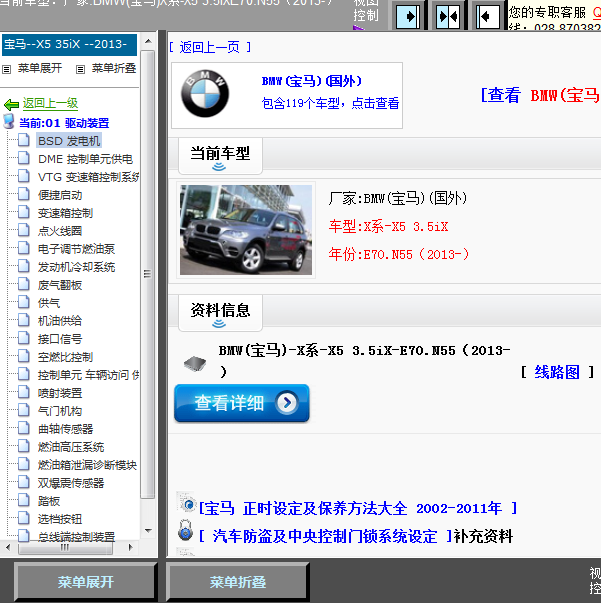Open 汽车防盗及中央控制门锁系统设定 link
This screenshot has height=603, width=601.
(325, 536)
